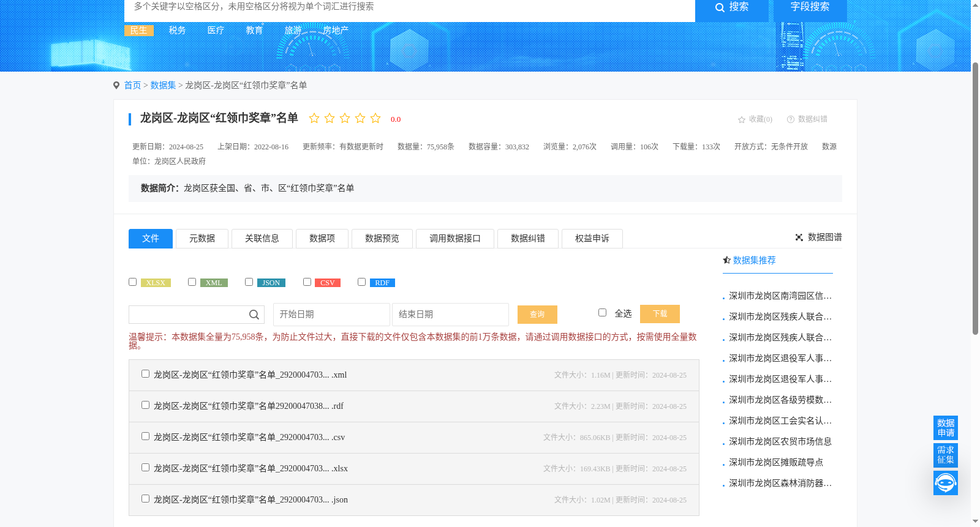Open 深圳市龙岗区南湾园区信… recommended dataset
This screenshot has height=527, width=980.
coord(780,296)
